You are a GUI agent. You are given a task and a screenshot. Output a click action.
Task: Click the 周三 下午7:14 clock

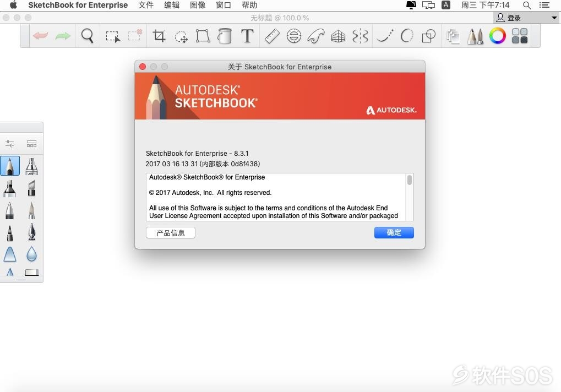[x=485, y=5]
